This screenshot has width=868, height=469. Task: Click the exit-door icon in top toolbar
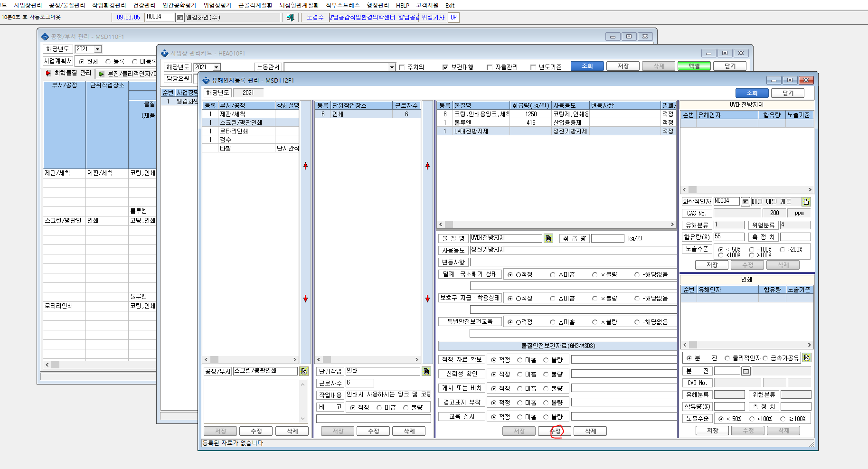point(290,18)
